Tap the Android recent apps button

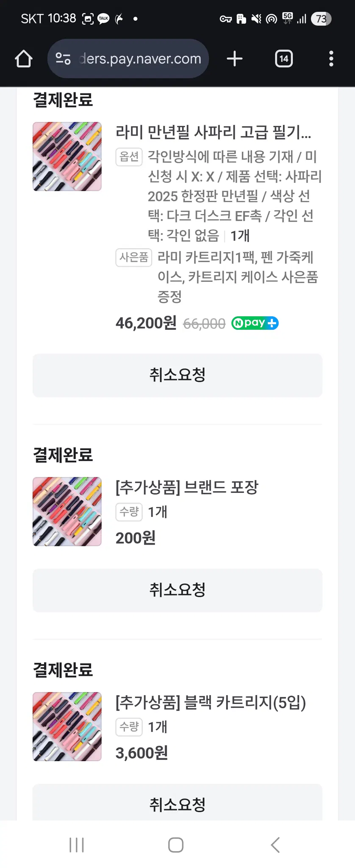[x=77, y=845]
